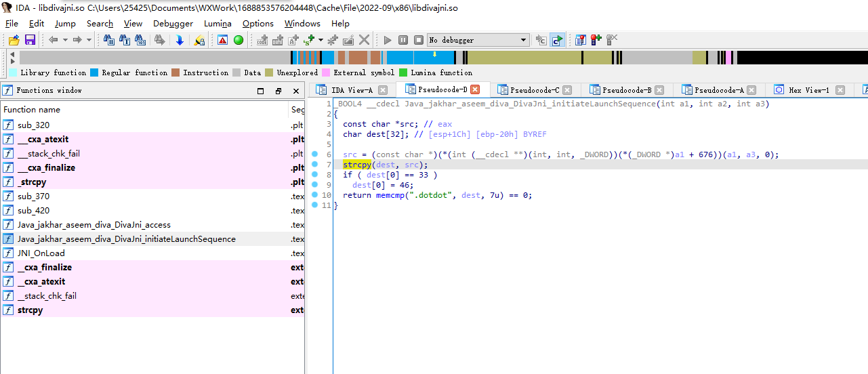Open the Options menu
The image size is (868, 374).
click(258, 23)
